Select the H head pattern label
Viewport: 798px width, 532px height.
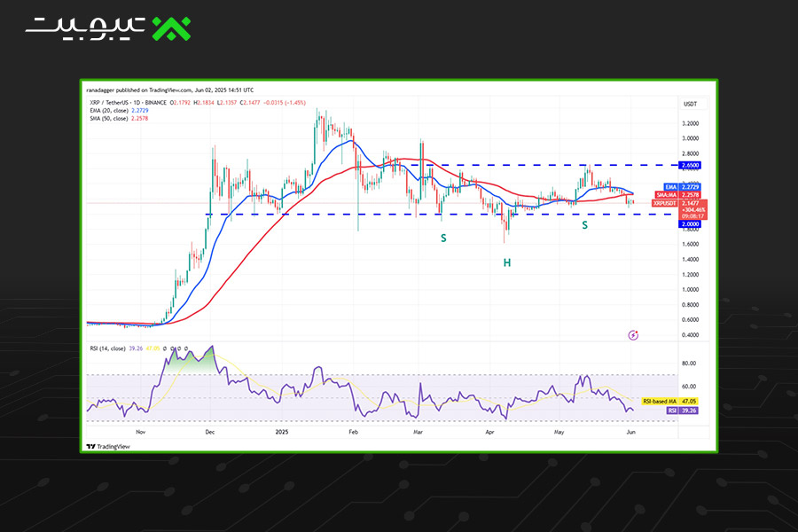click(507, 262)
